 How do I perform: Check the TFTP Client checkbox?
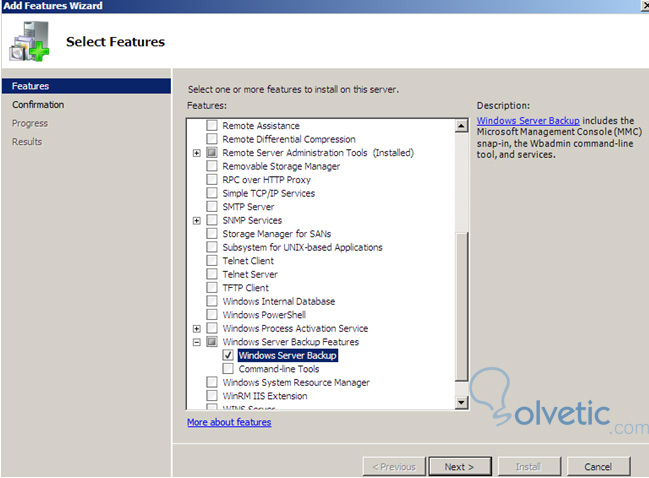click(x=212, y=288)
